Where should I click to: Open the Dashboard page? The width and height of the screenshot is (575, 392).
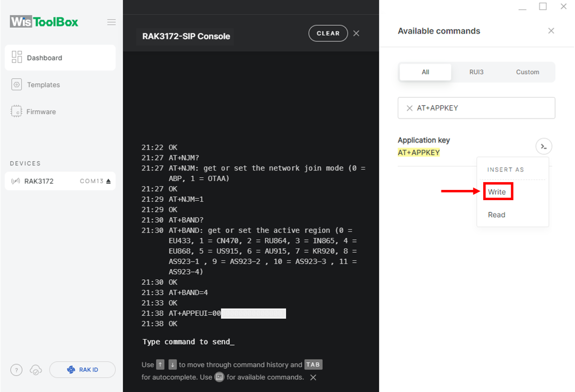pyautogui.click(x=60, y=58)
